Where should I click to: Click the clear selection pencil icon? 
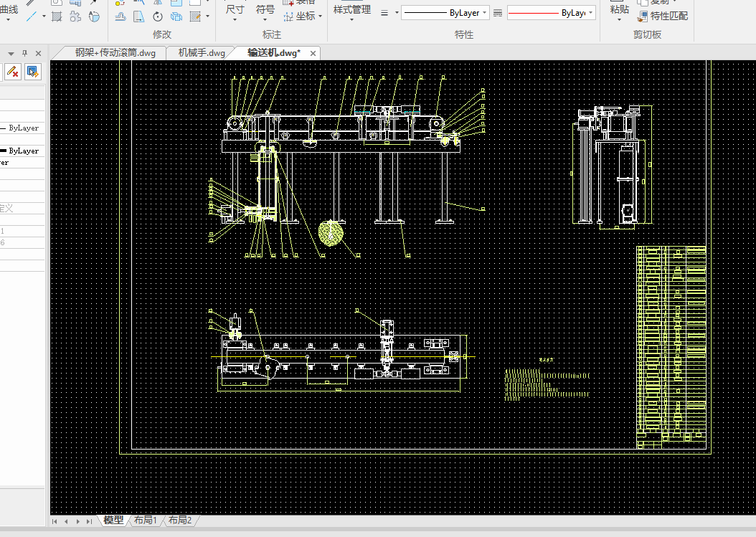[12, 71]
